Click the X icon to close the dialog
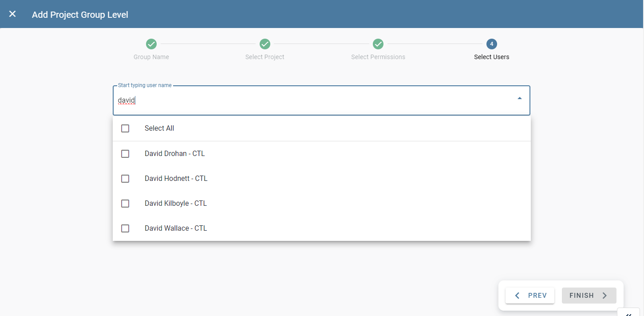Image resolution: width=644 pixels, height=316 pixels. tap(12, 14)
